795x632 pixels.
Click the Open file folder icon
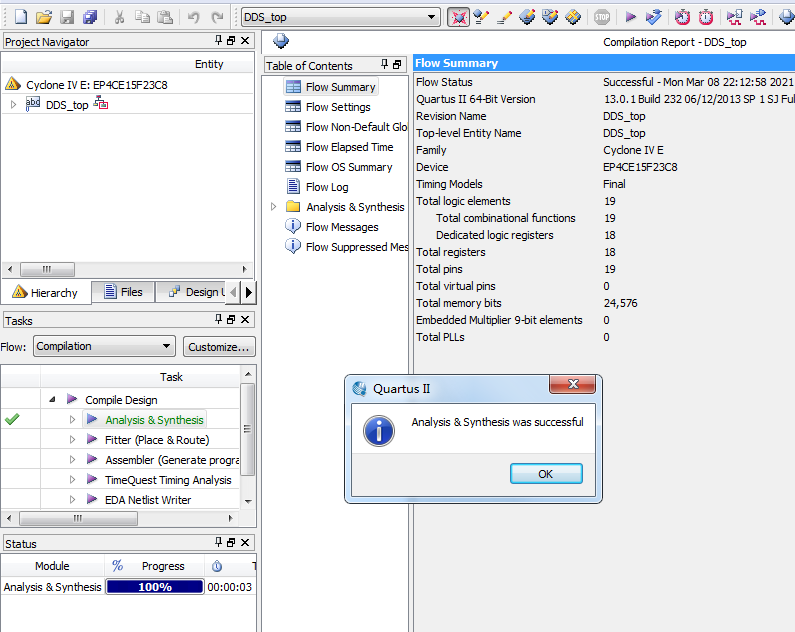tap(44, 17)
